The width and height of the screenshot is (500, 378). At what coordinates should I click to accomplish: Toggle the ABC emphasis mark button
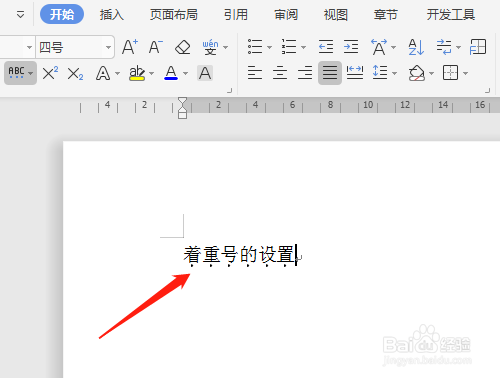point(16,73)
